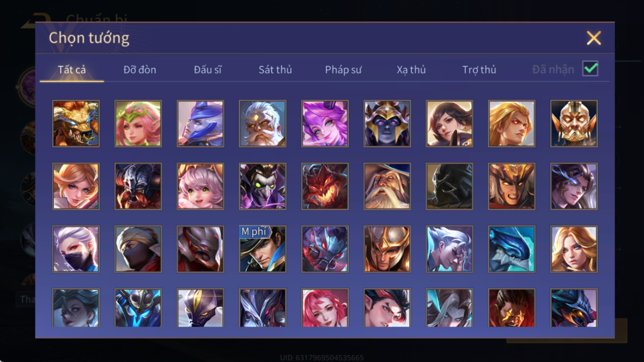Close the Chọn tướng dialog

point(593,38)
